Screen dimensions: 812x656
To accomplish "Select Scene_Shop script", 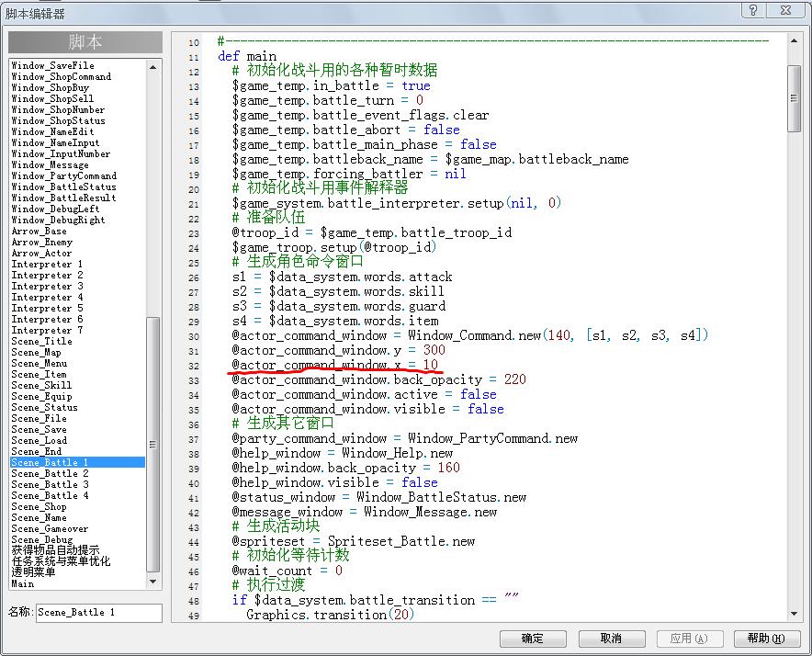I will point(39,507).
